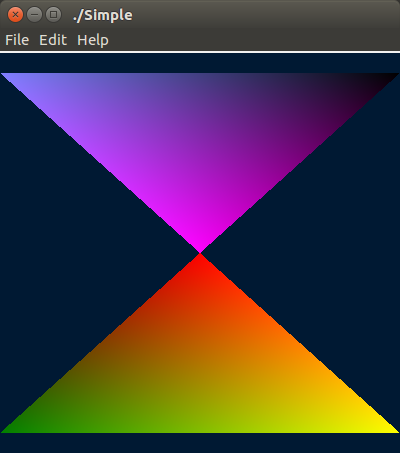Screen dimensions: 400x453
Task: Close the ./Simple window
Action: 15,15
